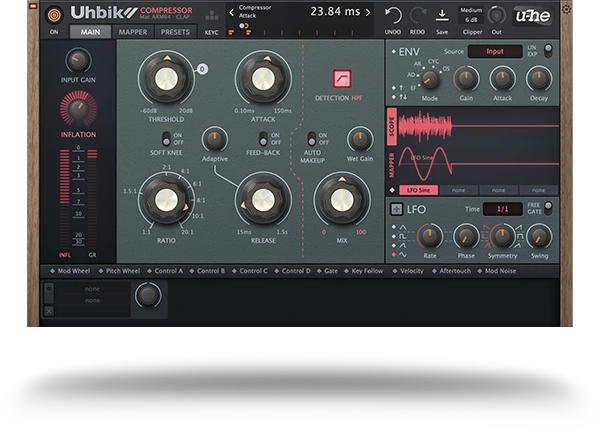Open the LFO Time selector showing 1/1
The height and width of the screenshot is (430, 600).
point(502,209)
